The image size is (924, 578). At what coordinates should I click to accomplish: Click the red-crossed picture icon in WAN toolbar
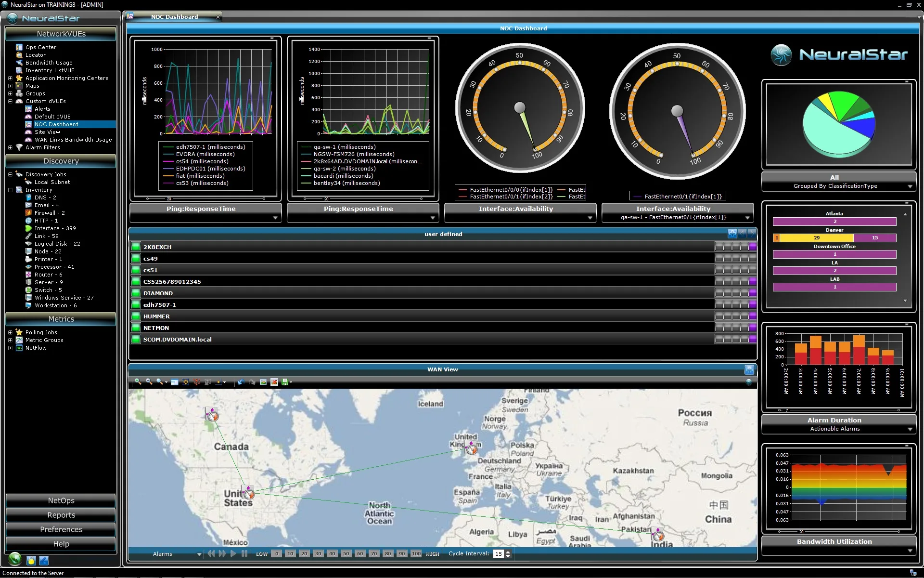pos(274,382)
